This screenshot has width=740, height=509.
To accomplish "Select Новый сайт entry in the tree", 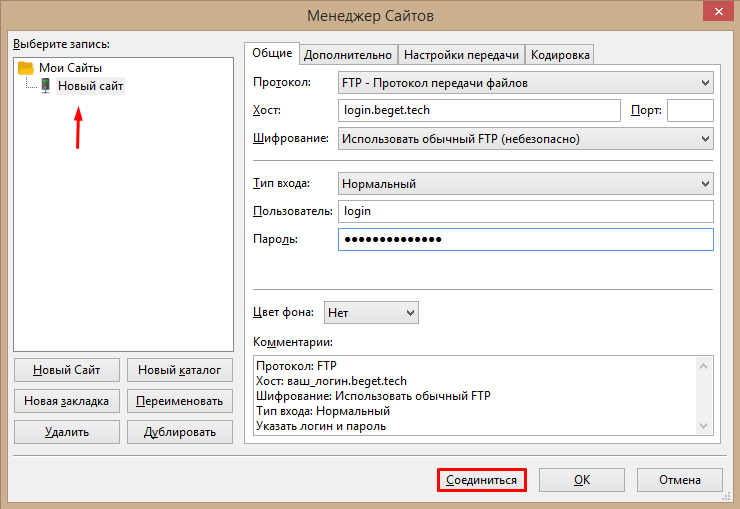I will pos(90,86).
